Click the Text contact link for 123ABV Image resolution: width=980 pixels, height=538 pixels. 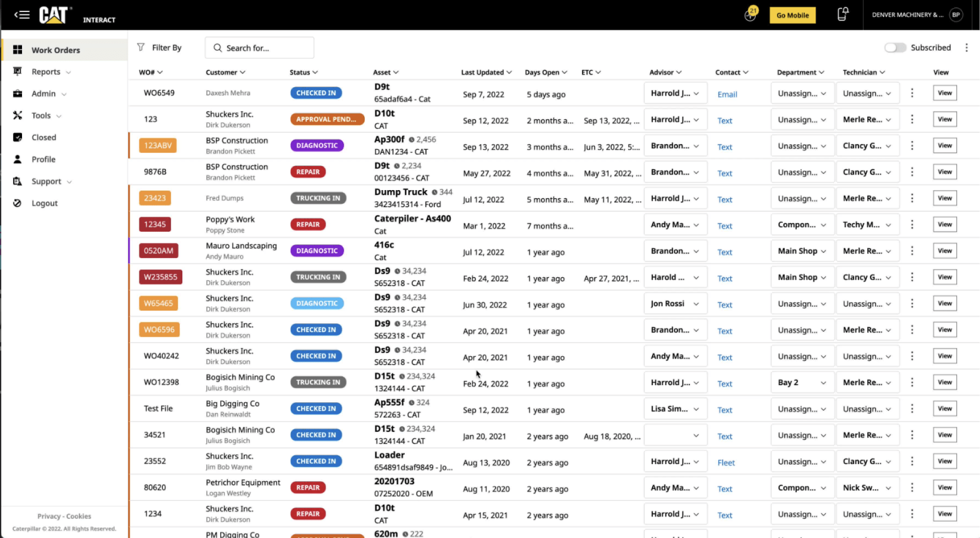coord(724,147)
